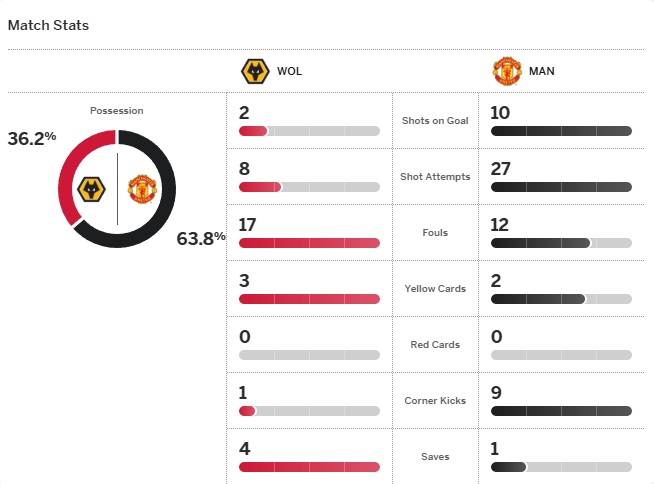
Task: Click the Wolves Yellow Cards bar
Action: 309,299
